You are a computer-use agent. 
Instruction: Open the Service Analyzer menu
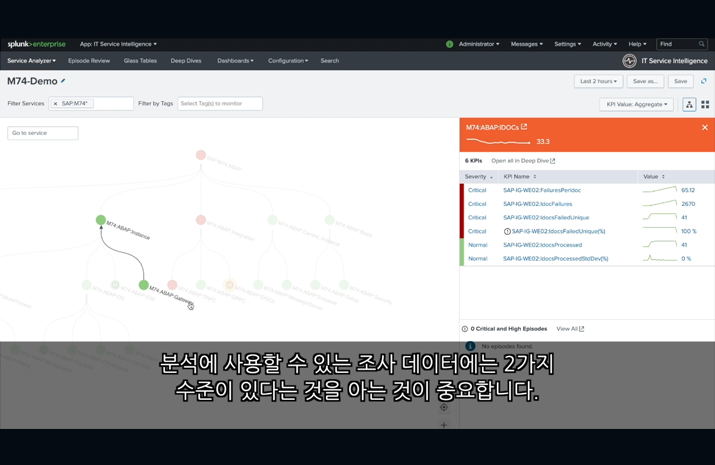[31, 61]
